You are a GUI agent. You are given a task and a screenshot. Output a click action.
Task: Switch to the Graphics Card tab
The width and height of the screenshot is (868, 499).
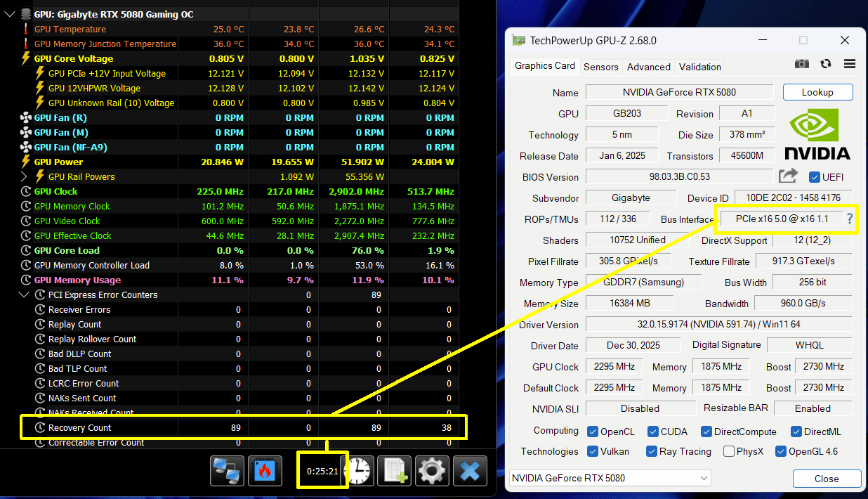tap(545, 65)
